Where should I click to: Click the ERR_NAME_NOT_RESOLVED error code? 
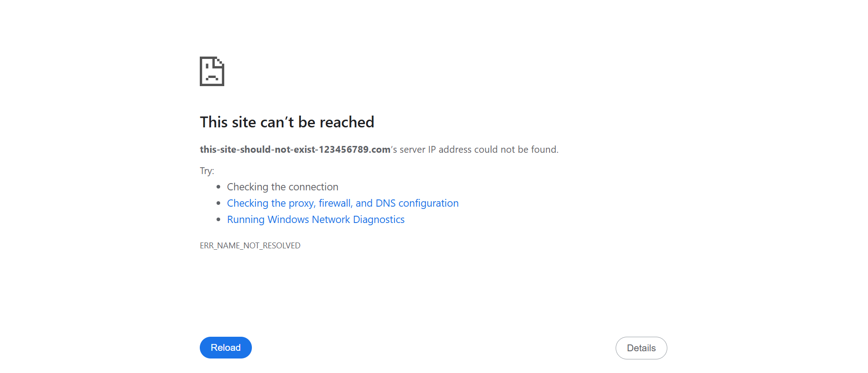tap(250, 246)
